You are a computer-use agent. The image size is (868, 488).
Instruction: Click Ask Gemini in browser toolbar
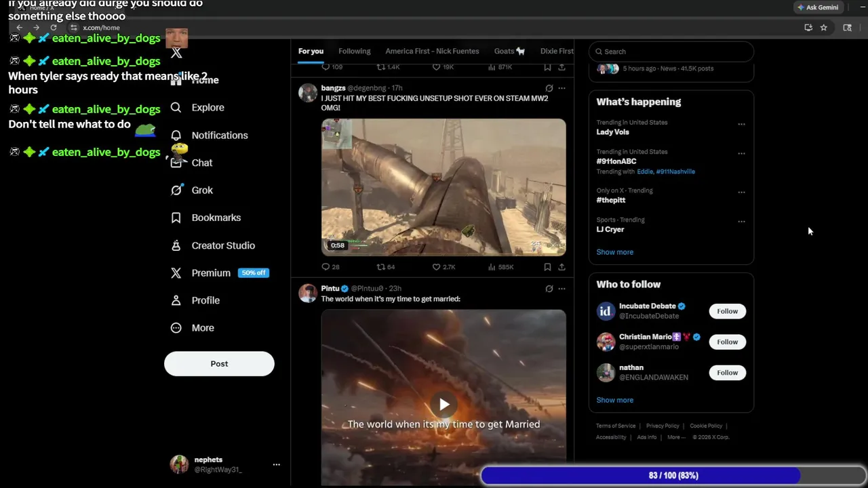point(818,7)
